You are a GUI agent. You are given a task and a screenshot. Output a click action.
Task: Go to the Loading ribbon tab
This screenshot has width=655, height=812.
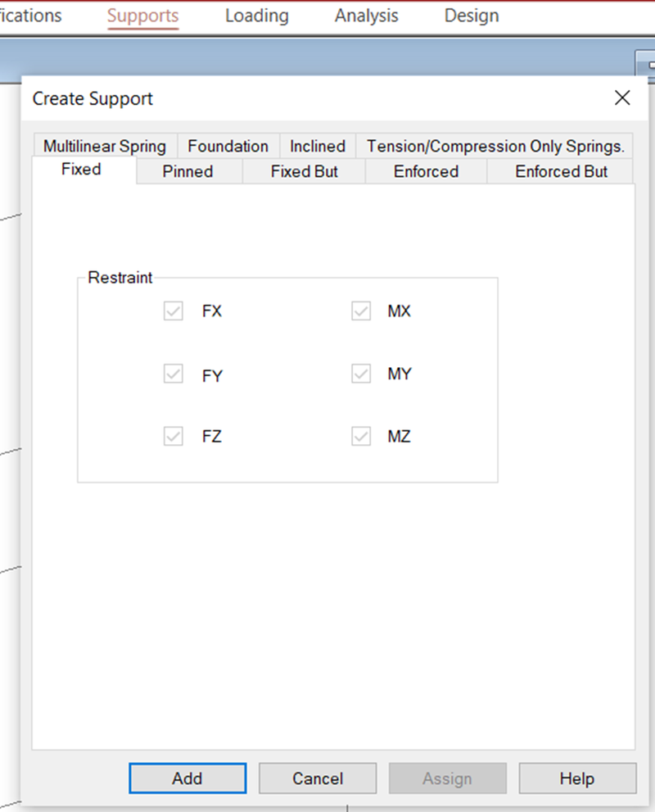[x=257, y=16]
